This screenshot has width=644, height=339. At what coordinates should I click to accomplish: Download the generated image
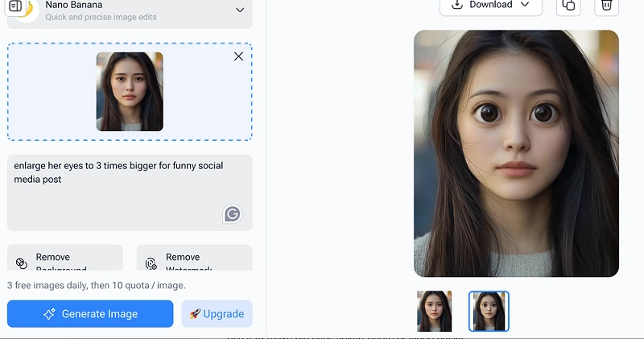click(491, 6)
